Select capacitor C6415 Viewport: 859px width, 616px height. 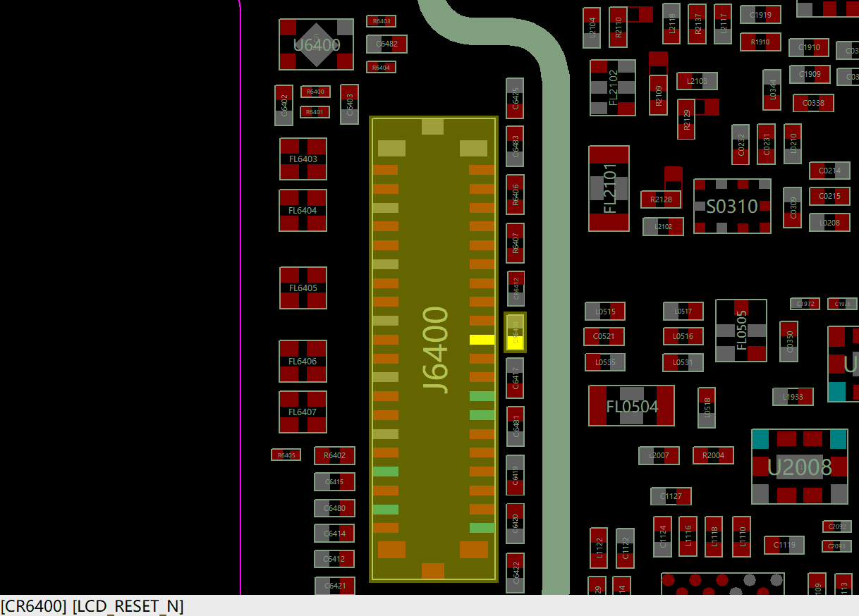pyautogui.click(x=334, y=482)
